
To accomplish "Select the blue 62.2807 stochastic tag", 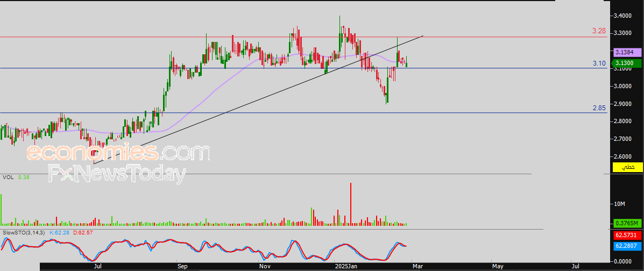I will (x=627, y=246).
